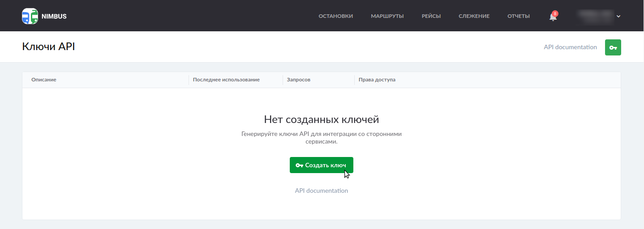Click the Описание column header
Image resolution: width=644 pixels, height=229 pixels.
(44, 80)
